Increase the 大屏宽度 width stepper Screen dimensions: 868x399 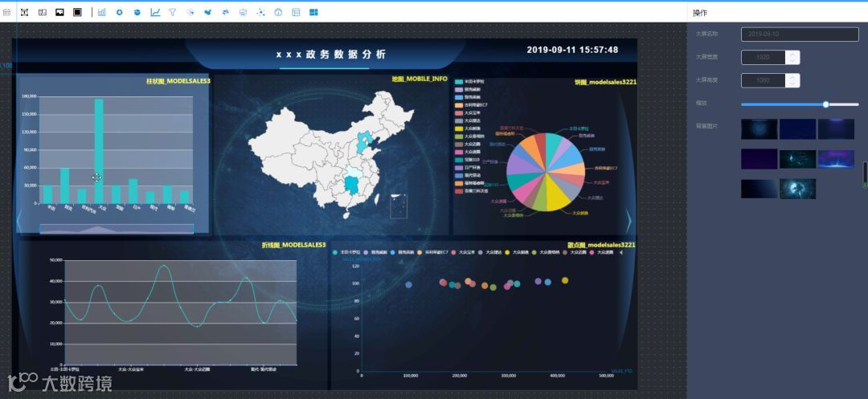(792, 54)
